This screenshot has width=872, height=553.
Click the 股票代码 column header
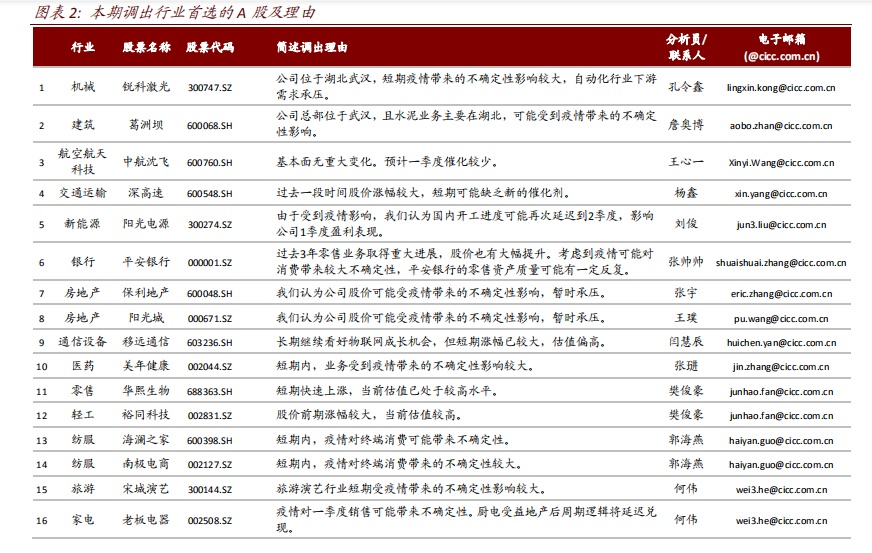pyautogui.click(x=210, y=47)
